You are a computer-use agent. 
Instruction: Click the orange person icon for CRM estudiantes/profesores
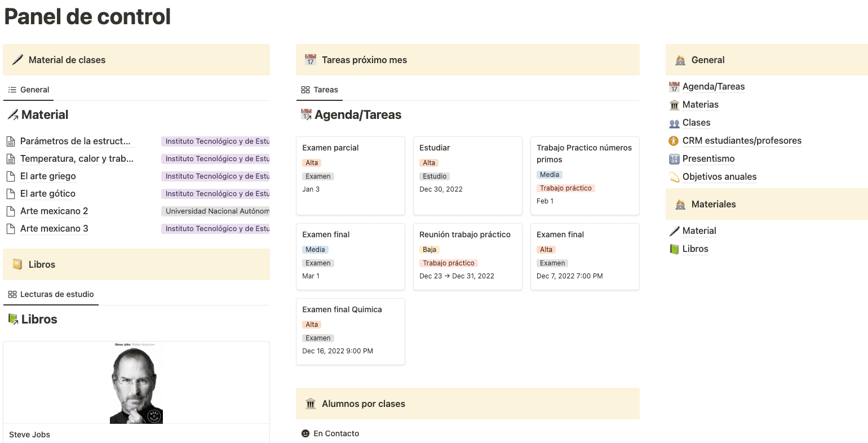coord(674,141)
